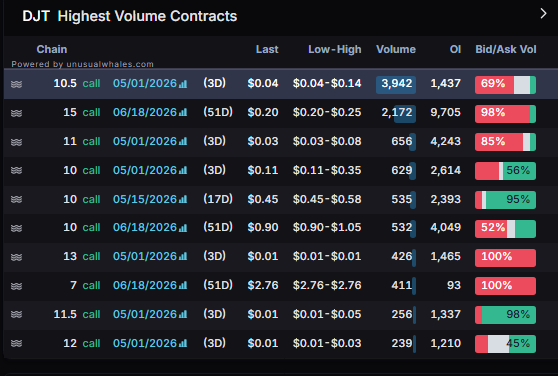
Task: Click the open interest value 1,210
Action: point(446,343)
